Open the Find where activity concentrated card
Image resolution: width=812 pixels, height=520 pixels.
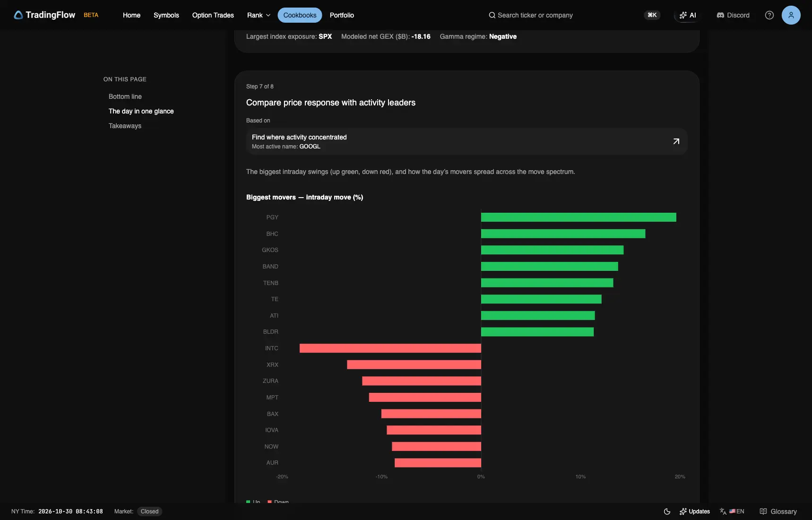466,141
